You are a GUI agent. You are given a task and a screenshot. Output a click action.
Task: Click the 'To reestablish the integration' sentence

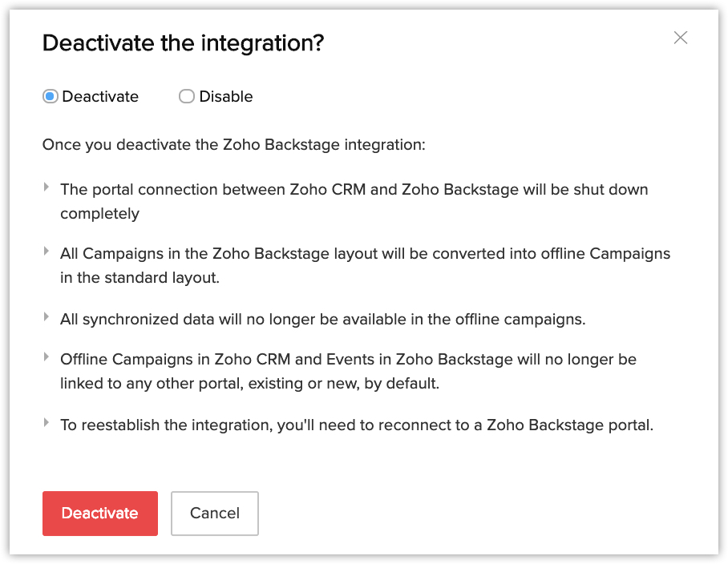pyautogui.click(x=357, y=425)
